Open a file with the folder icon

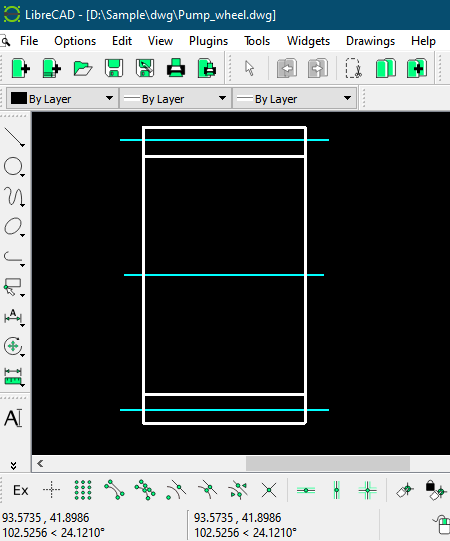click(83, 68)
